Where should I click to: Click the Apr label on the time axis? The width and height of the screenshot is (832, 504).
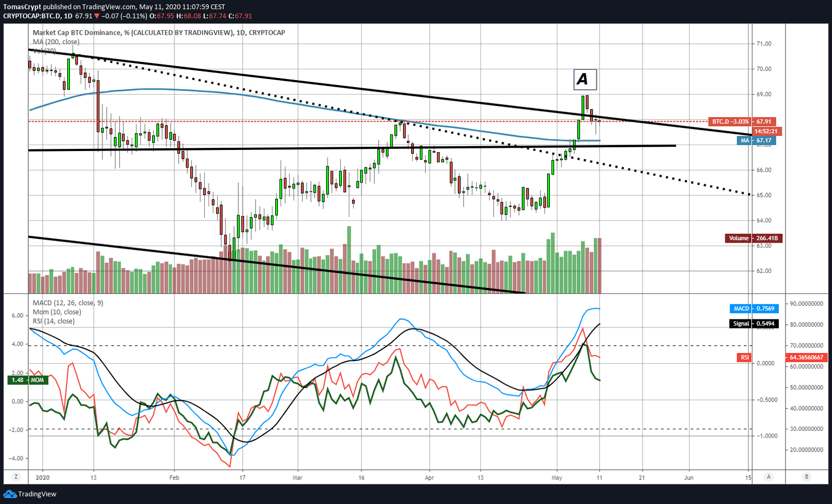430,478
